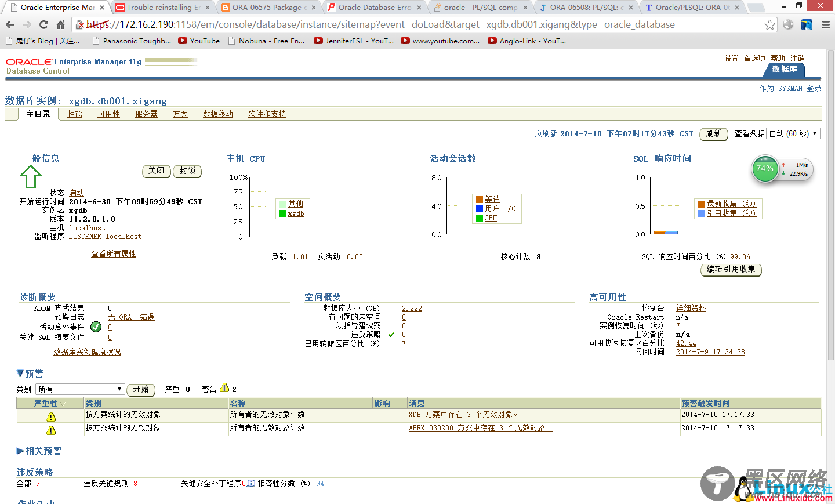
Task: Open the JenniferESL bookmark
Action: coord(354,41)
